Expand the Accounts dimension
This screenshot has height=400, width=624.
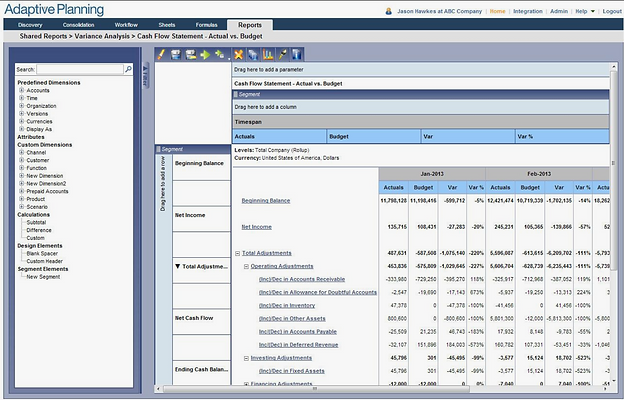pyautogui.click(x=21, y=90)
